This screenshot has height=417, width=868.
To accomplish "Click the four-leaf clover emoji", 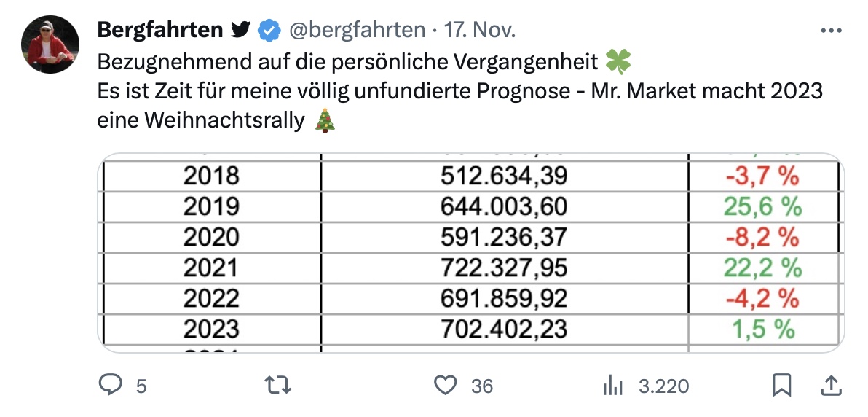I will pos(618,62).
